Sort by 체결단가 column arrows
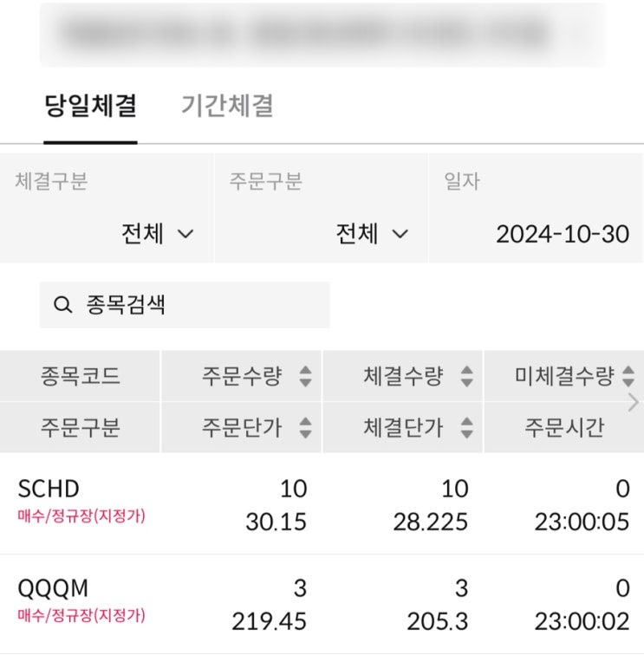The image size is (644, 655). [466, 427]
